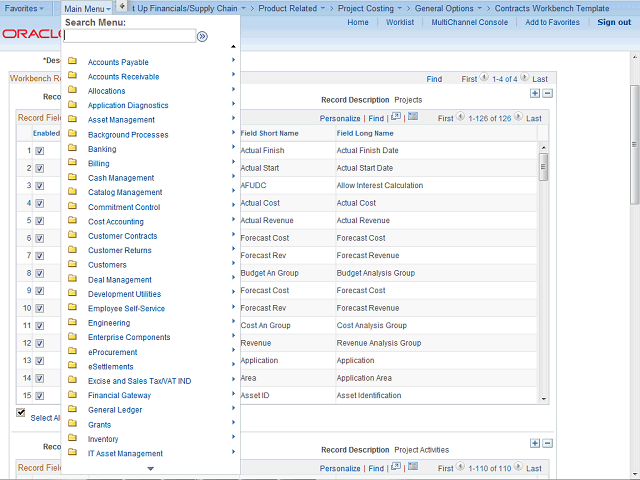Screen dimensions: 640x480
Task: Uncheck Enabled checkbox in row 5
Action: 40,221
